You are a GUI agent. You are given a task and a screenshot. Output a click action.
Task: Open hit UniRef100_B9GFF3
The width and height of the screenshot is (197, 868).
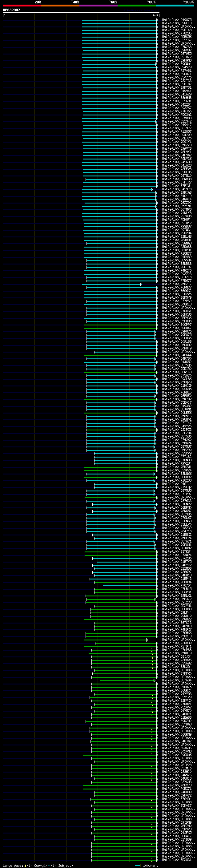click(x=177, y=23)
